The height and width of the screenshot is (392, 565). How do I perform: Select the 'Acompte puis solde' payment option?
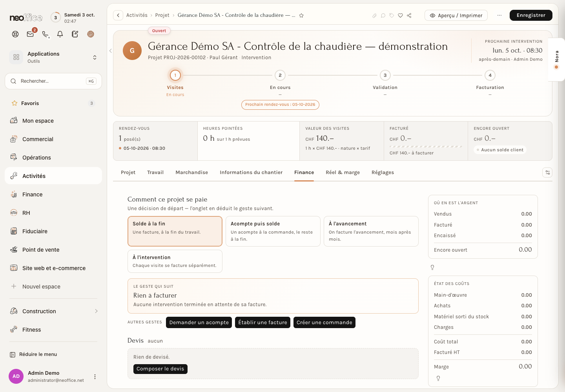pos(273,231)
